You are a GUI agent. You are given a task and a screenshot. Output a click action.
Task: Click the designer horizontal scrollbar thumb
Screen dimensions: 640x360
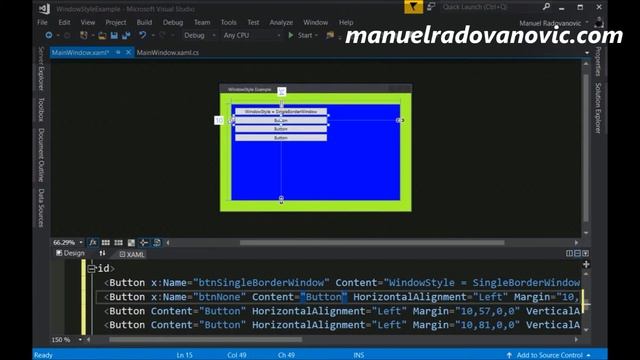click(x=372, y=243)
